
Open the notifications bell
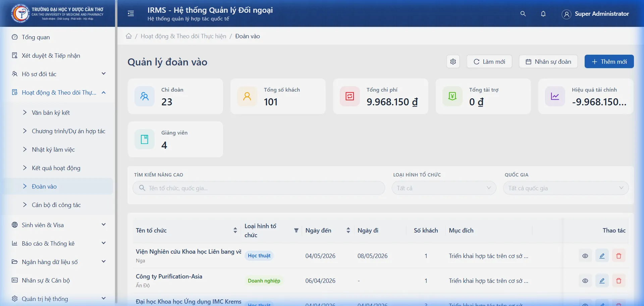tap(543, 14)
